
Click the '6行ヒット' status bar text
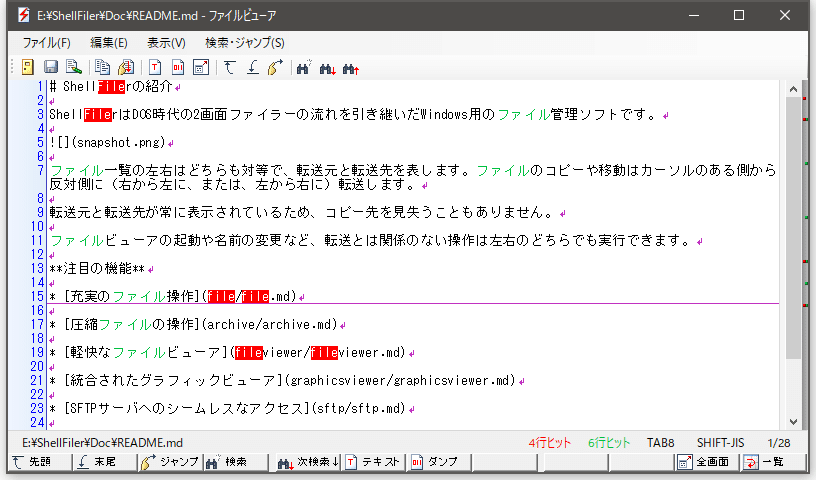(x=609, y=443)
